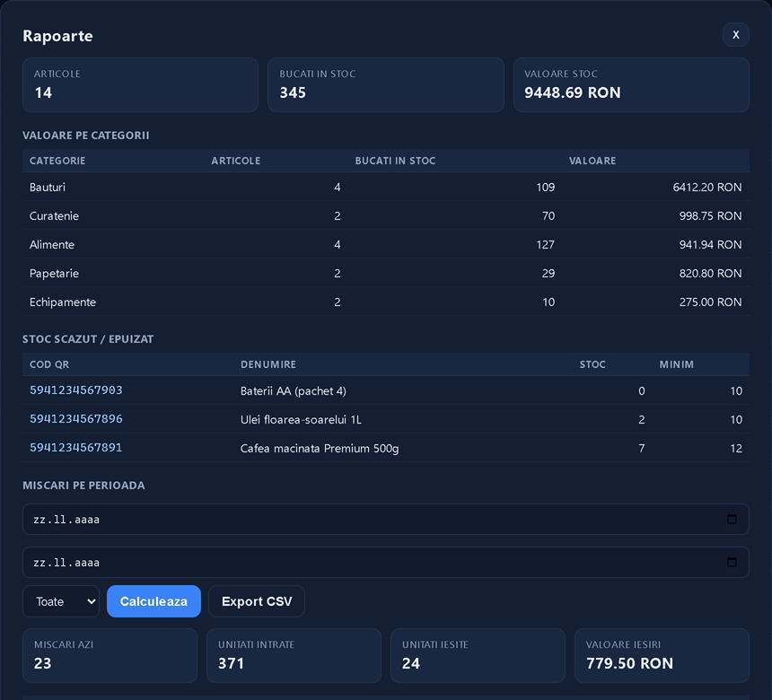The height and width of the screenshot is (700, 772).
Task: Open QR code 5941234567896 link
Action: tap(75, 419)
